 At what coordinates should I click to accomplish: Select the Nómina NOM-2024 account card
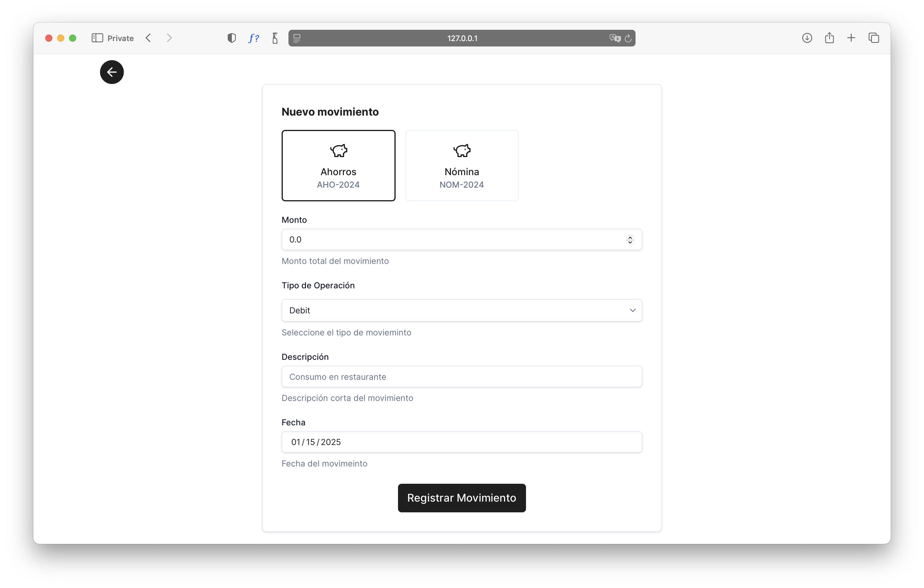[462, 165]
